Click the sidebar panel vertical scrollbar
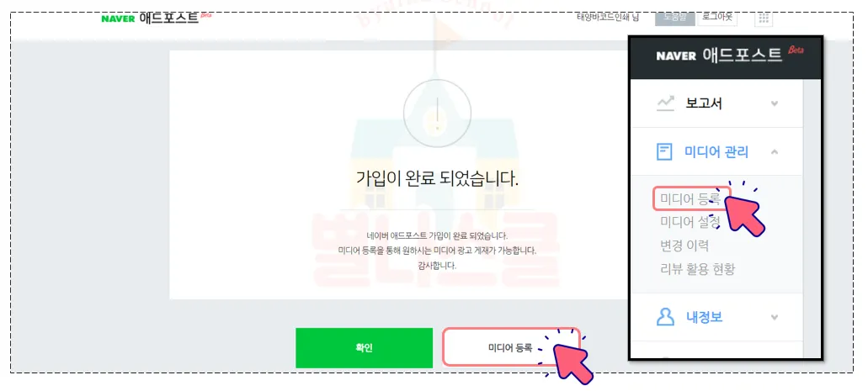This screenshot has height=391, width=868. [812, 219]
